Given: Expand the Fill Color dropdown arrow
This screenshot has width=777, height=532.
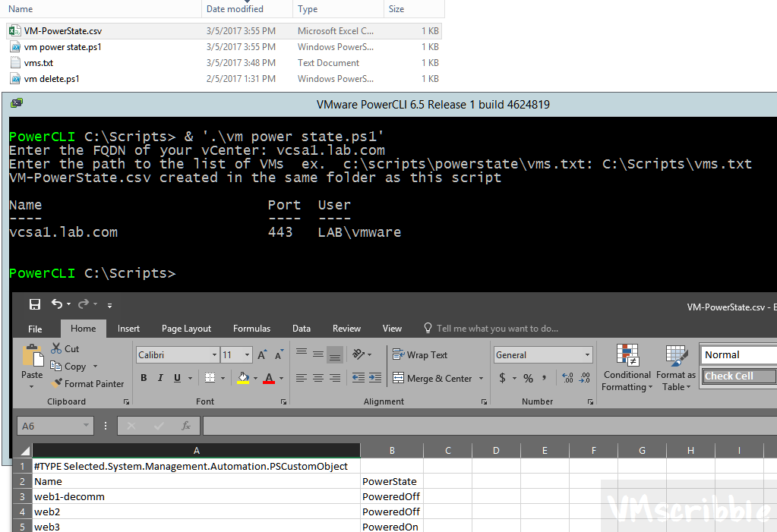Looking at the screenshot, I should pyautogui.click(x=256, y=379).
